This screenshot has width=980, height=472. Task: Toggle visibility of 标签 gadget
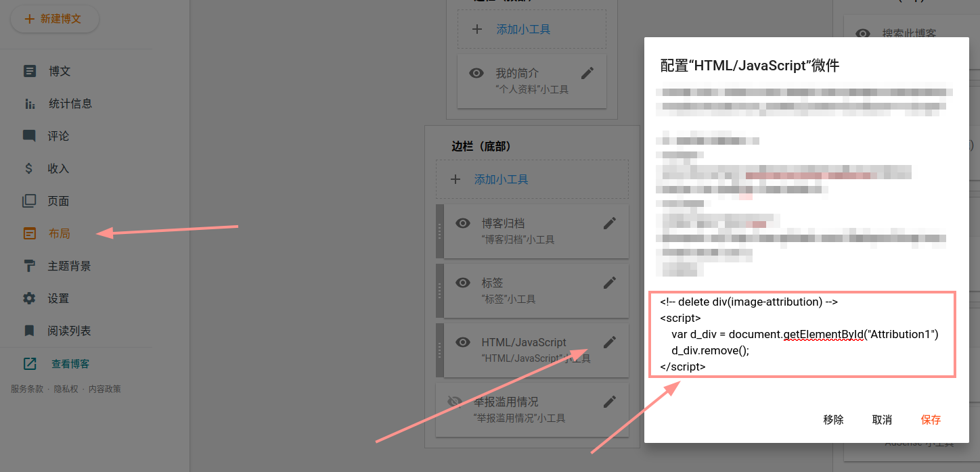tap(463, 283)
